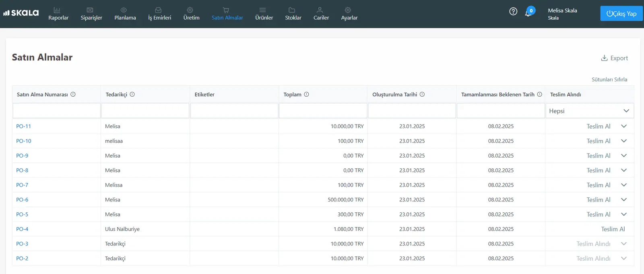Click the Export download icon
This screenshot has height=274, width=644.
(604, 58)
